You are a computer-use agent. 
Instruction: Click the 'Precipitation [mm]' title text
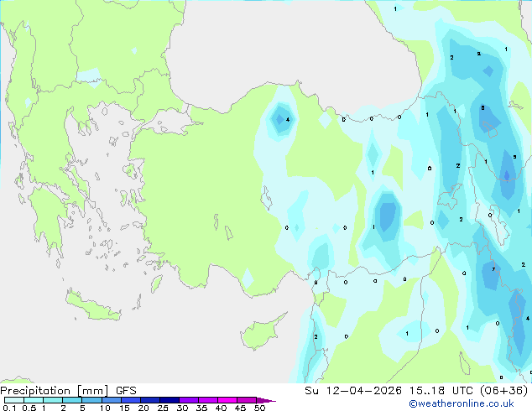click(x=55, y=391)
